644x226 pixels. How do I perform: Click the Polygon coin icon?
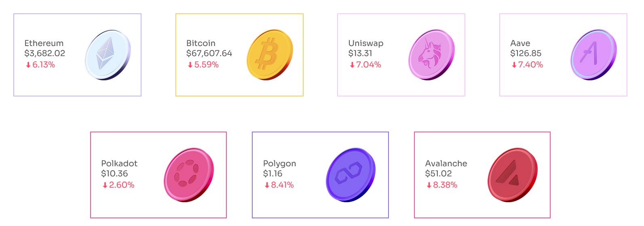click(351, 175)
